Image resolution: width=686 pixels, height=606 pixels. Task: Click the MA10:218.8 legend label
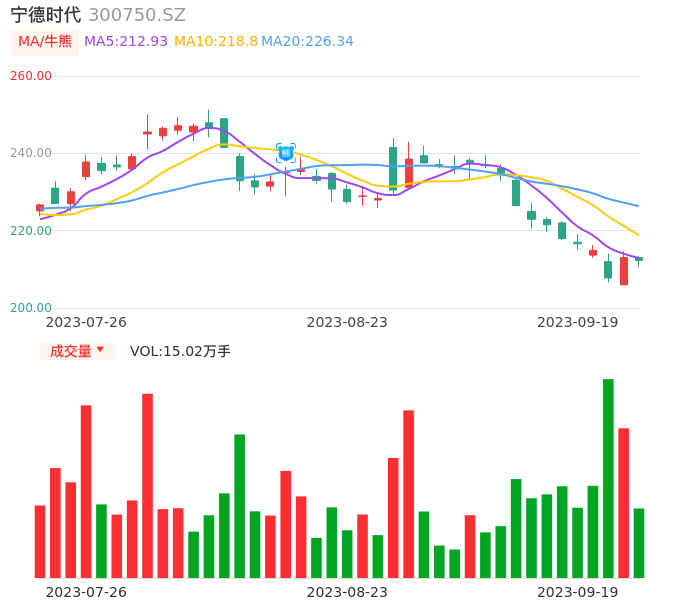point(216,42)
